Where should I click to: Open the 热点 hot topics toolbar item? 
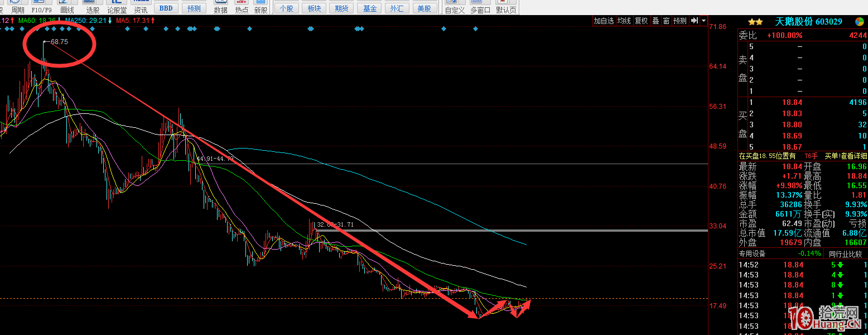click(x=242, y=7)
